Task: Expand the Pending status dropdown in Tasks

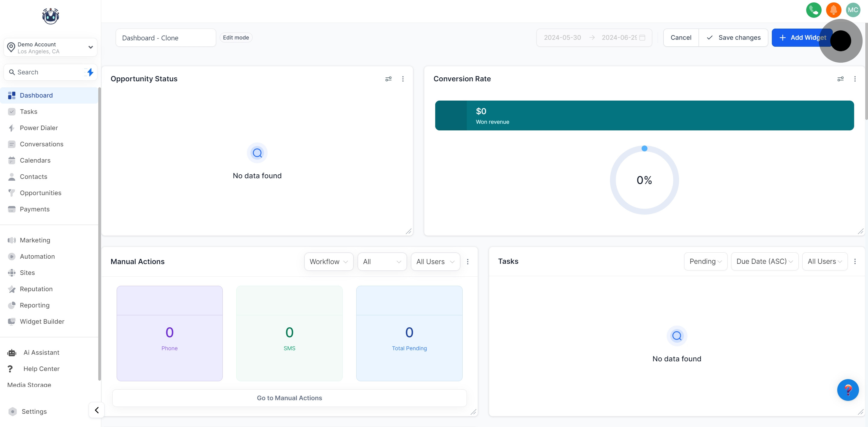Action: pos(705,261)
